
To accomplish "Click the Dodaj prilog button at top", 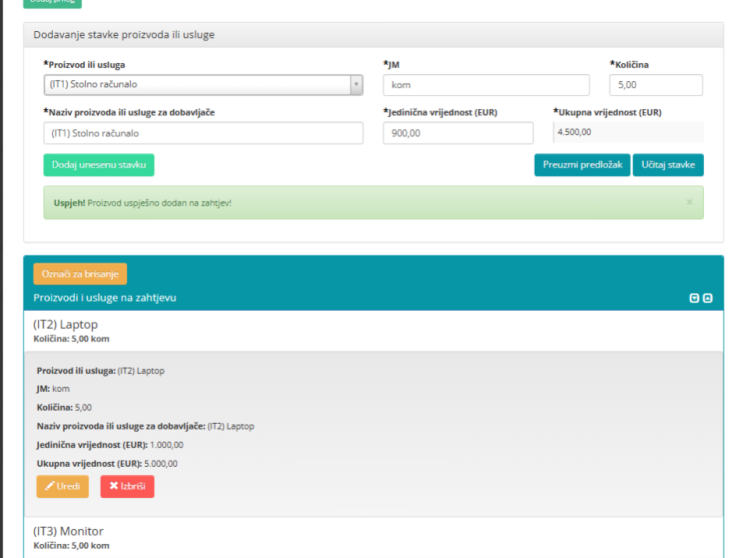I will tap(52, 3).
